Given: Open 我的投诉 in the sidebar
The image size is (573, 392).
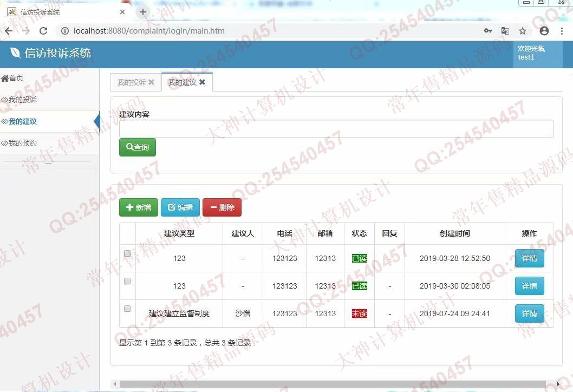Looking at the screenshot, I should (x=49, y=100).
